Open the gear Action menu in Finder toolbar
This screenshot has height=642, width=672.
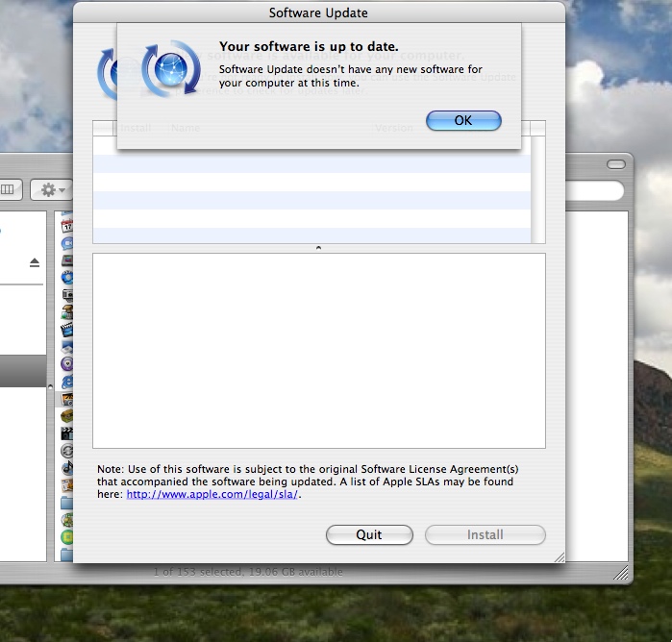(52, 189)
